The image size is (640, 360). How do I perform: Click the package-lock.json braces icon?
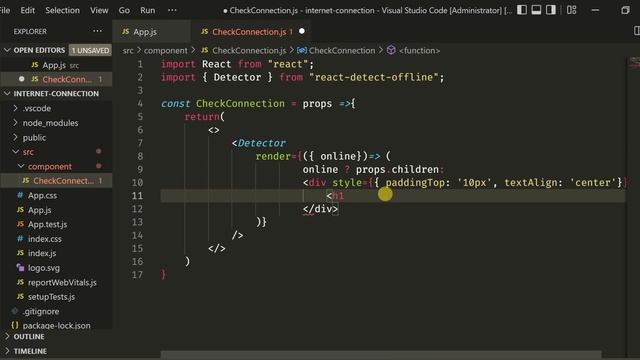pos(15,325)
